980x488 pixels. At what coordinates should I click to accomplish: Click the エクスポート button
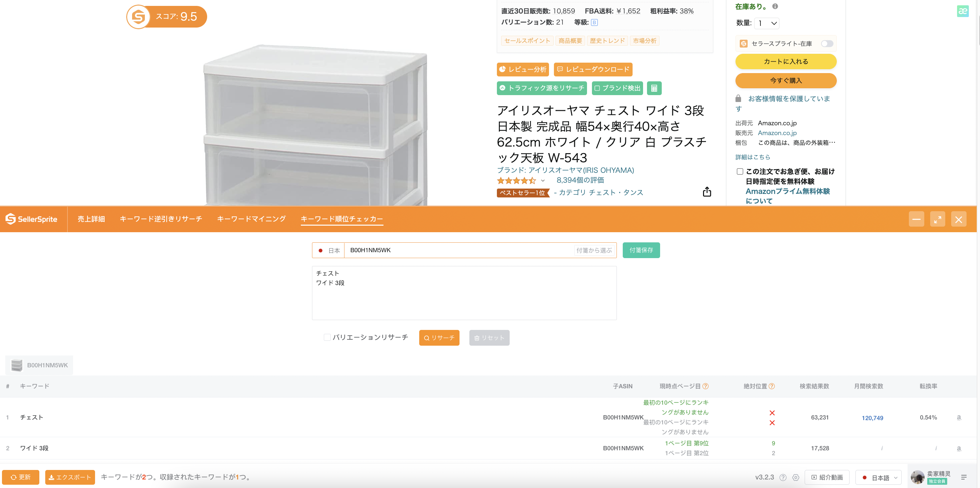(70, 478)
